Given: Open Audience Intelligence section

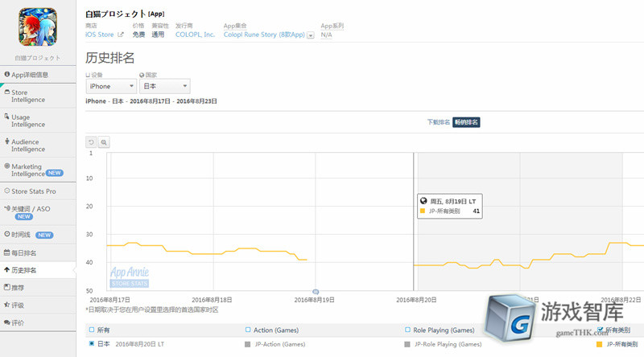Looking at the screenshot, I should click(38, 146).
